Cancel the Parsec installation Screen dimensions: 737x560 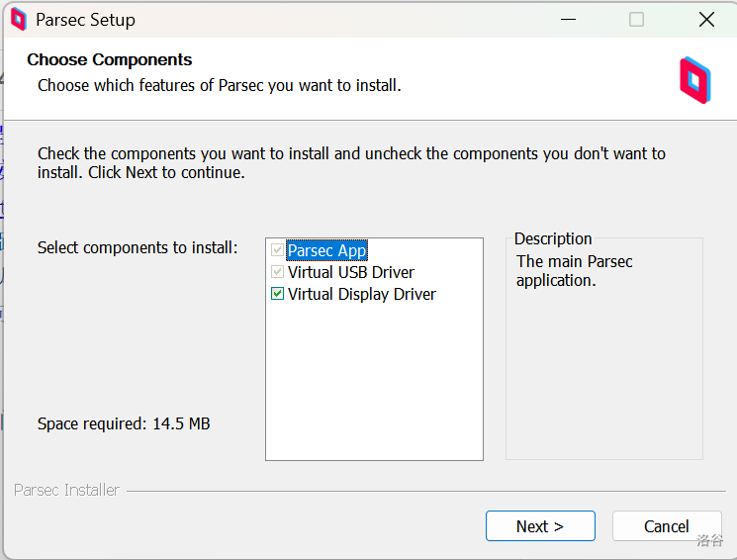coord(666,526)
